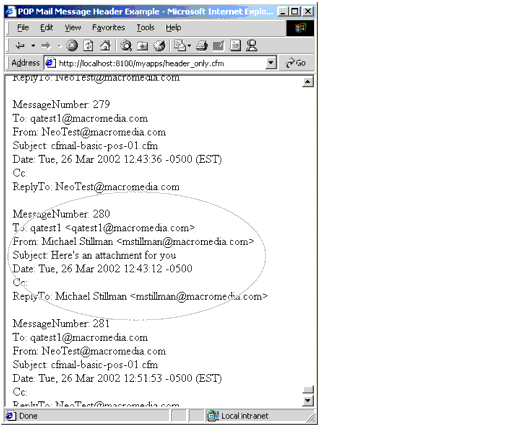Go to the Home page icon
The height and width of the screenshot is (426, 514).
106,46
